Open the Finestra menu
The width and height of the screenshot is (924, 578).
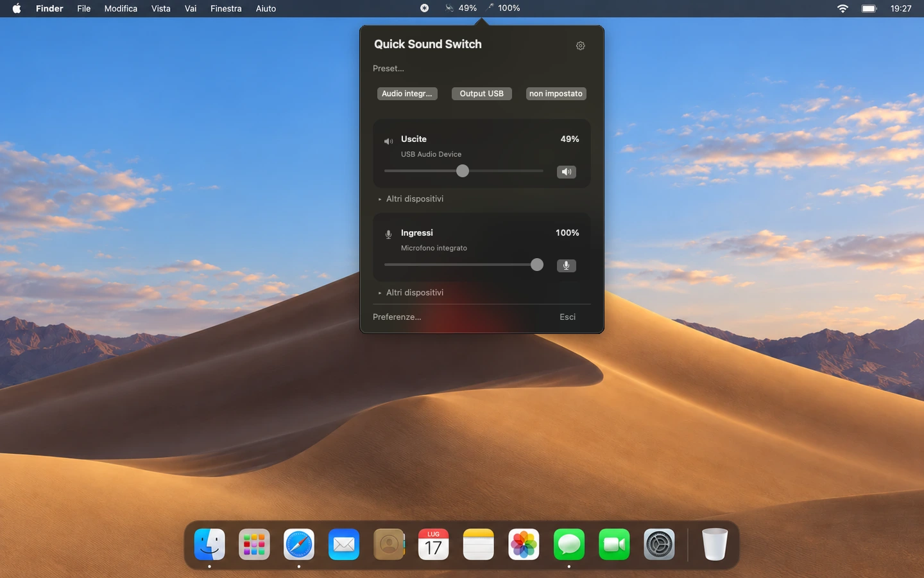pos(226,8)
